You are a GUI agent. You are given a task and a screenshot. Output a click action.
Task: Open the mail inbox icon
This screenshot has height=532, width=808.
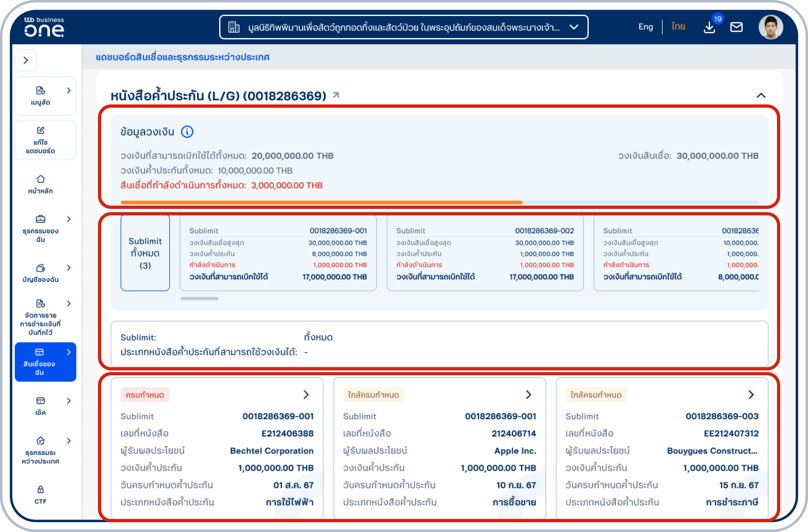pyautogui.click(x=736, y=27)
